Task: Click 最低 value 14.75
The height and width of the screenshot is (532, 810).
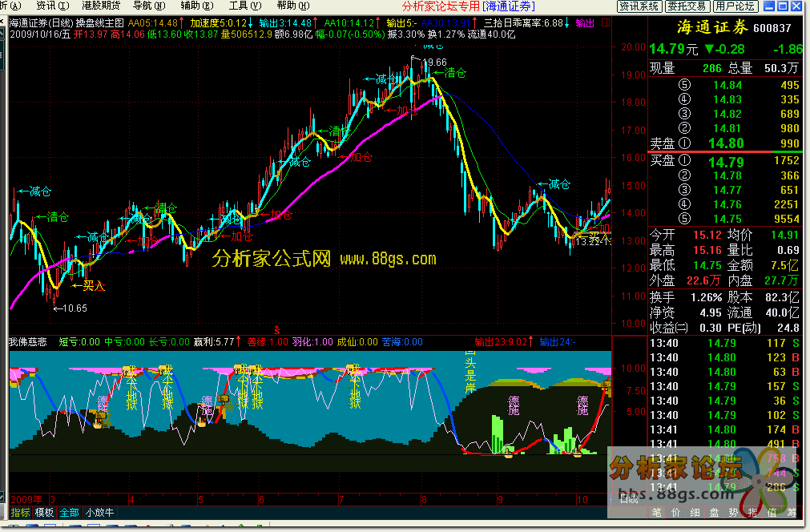Action: 707,265
